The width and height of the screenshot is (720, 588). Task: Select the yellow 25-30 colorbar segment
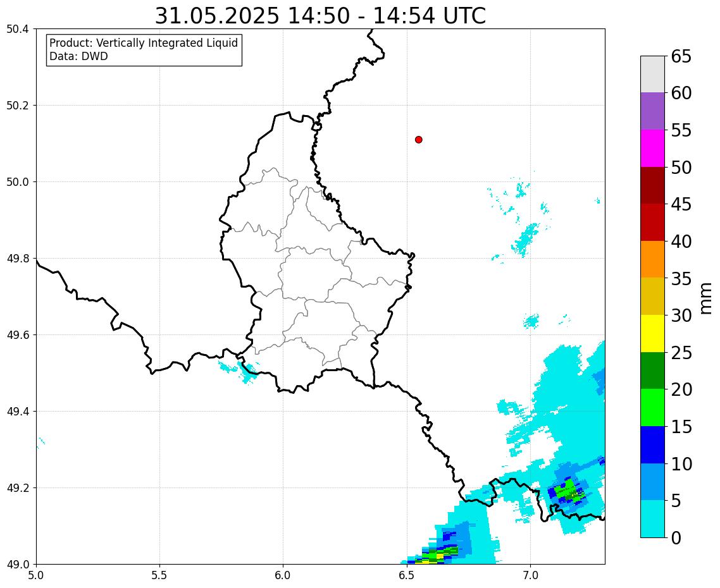652,333
